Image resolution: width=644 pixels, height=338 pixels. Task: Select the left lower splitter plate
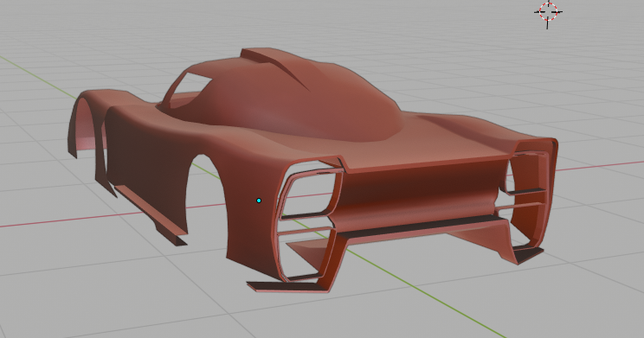pos(287,286)
